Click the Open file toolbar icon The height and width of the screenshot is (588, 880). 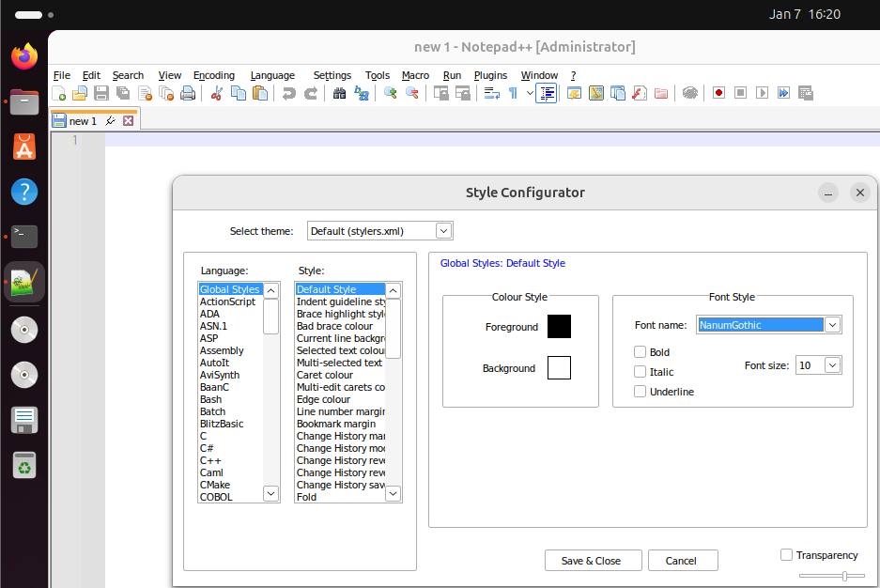80,93
